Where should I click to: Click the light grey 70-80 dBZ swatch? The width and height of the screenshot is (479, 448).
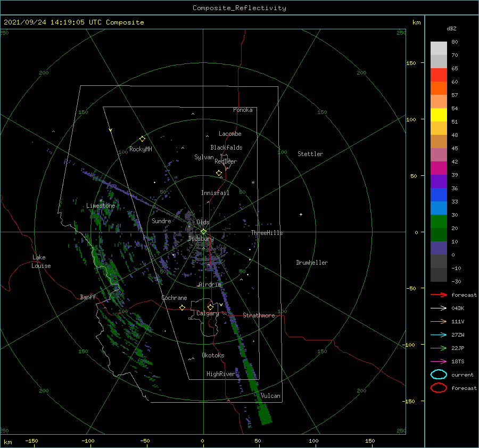[x=439, y=48]
